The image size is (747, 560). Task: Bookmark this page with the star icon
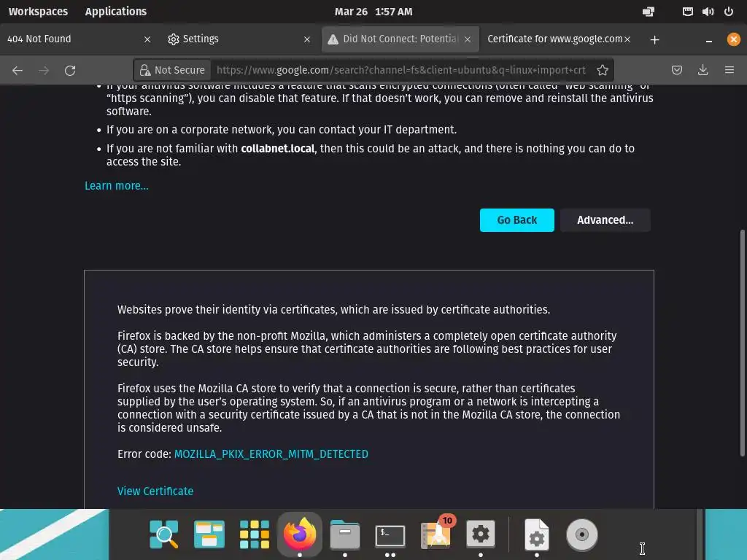coord(602,71)
